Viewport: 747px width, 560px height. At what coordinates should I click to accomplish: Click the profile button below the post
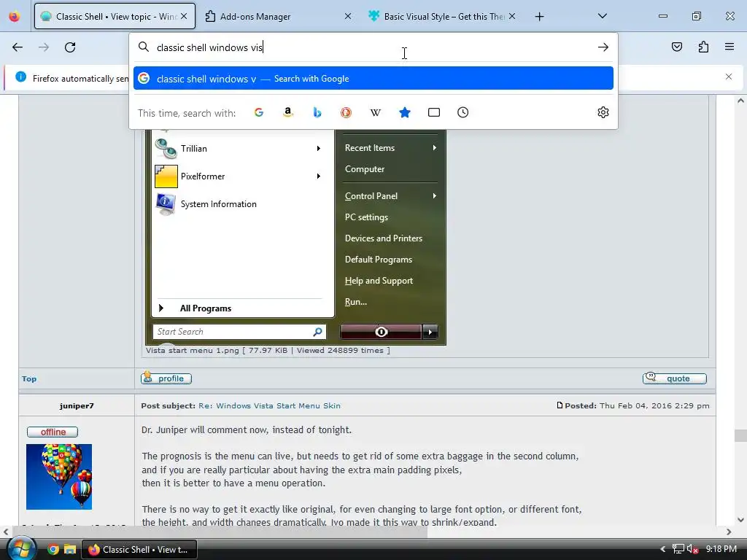(166, 378)
